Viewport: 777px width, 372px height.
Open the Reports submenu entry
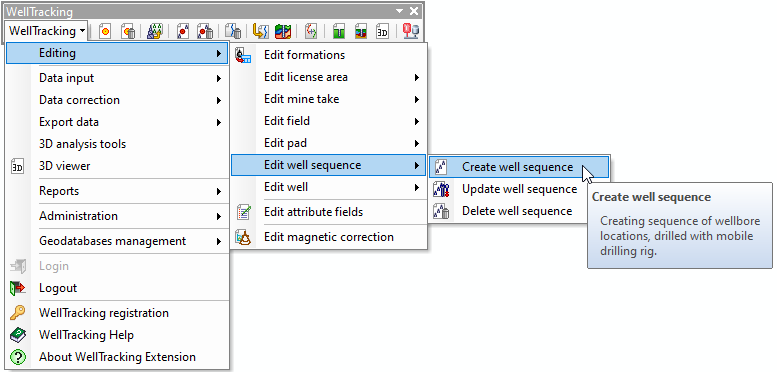[117, 191]
